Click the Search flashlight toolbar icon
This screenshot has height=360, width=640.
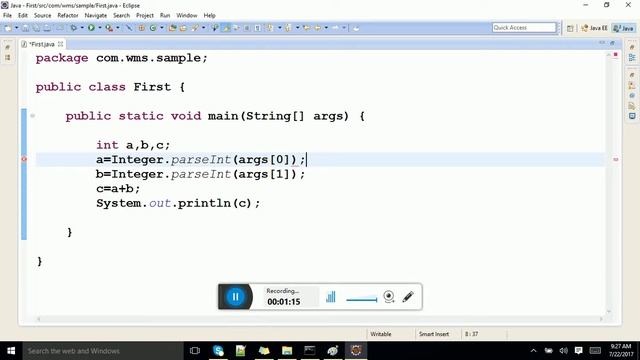195,28
